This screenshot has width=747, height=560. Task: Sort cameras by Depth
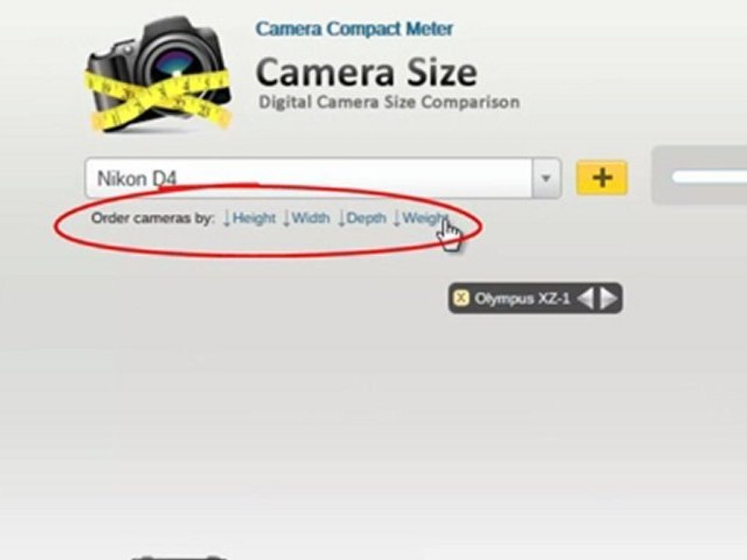pos(362,218)
